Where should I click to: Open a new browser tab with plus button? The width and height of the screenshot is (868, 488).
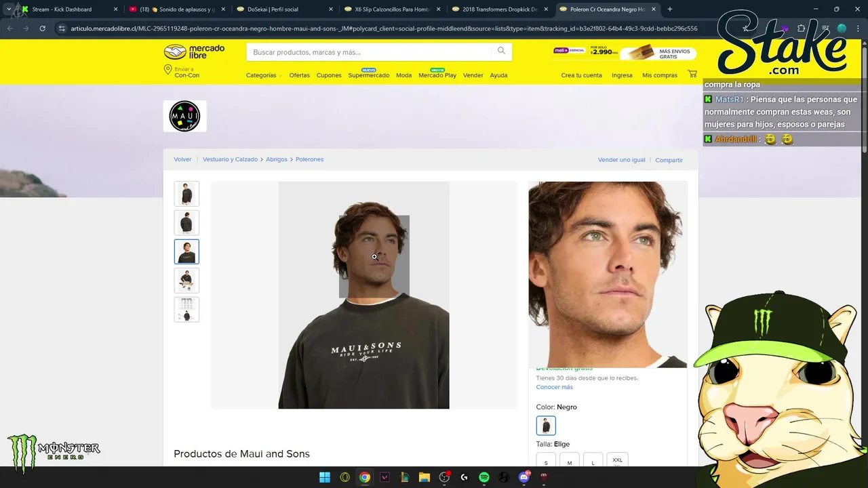click(x=670, y=9)
